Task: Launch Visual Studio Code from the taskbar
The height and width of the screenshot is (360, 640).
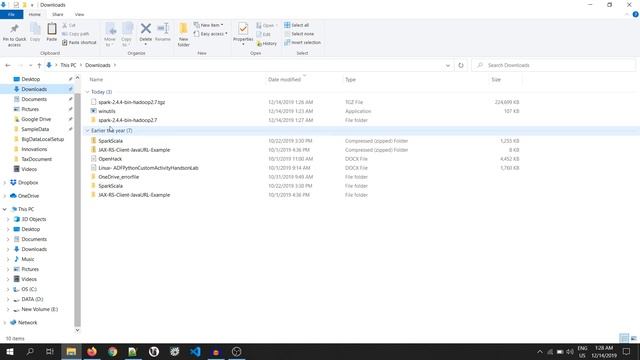Action: (x=195, y=351)
